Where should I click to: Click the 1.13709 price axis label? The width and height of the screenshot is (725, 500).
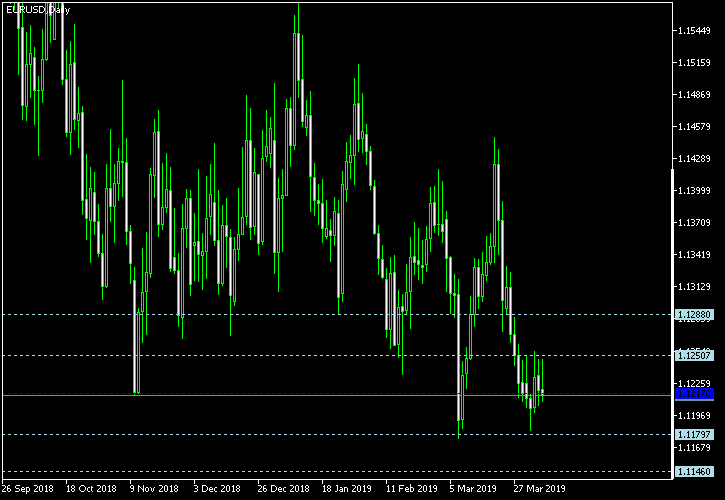coord(694,222)
